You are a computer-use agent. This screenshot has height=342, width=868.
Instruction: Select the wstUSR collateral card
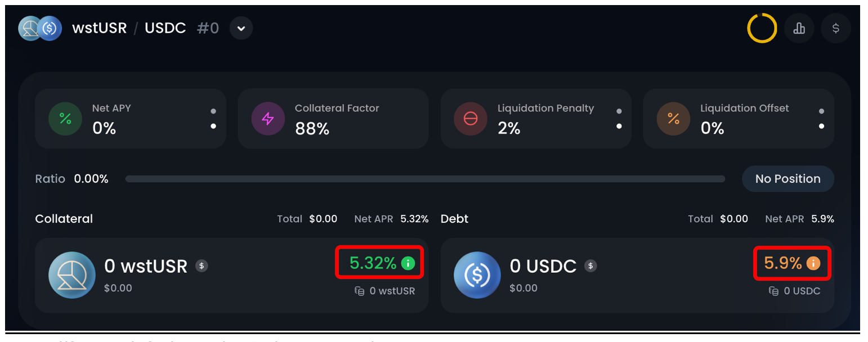tap(231, 275)
